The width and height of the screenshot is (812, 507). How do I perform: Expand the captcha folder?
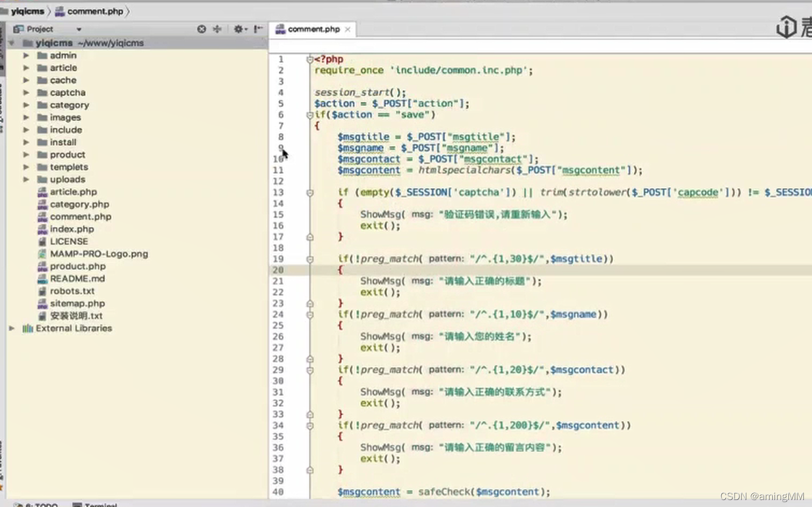(26, 92)
